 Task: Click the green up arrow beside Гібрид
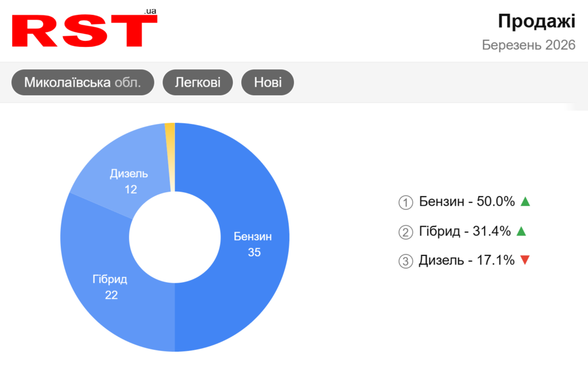[521, 231]
